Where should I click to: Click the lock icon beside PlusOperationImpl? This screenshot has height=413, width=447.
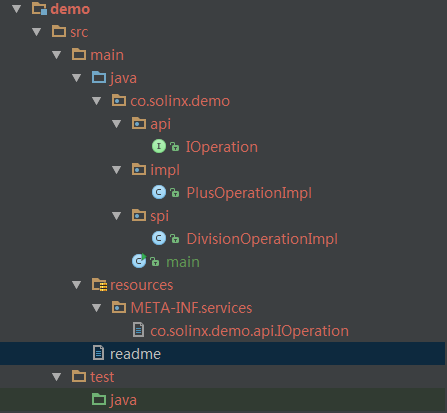[175, 193]
